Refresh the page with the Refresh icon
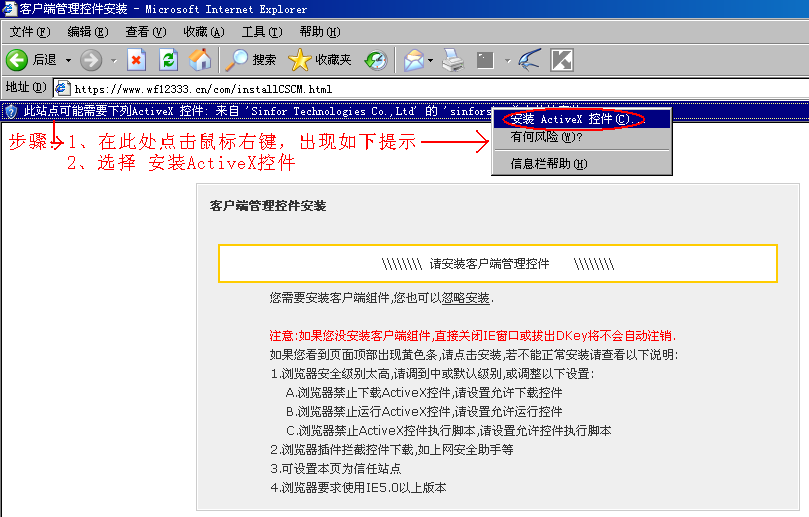Image resolution: width=809 pixels, height=517 pixels. tap(168, 60)
